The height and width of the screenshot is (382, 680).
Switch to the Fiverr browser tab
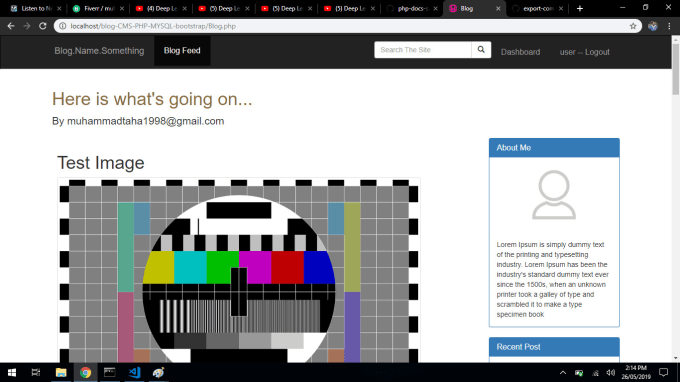(98, 8)
